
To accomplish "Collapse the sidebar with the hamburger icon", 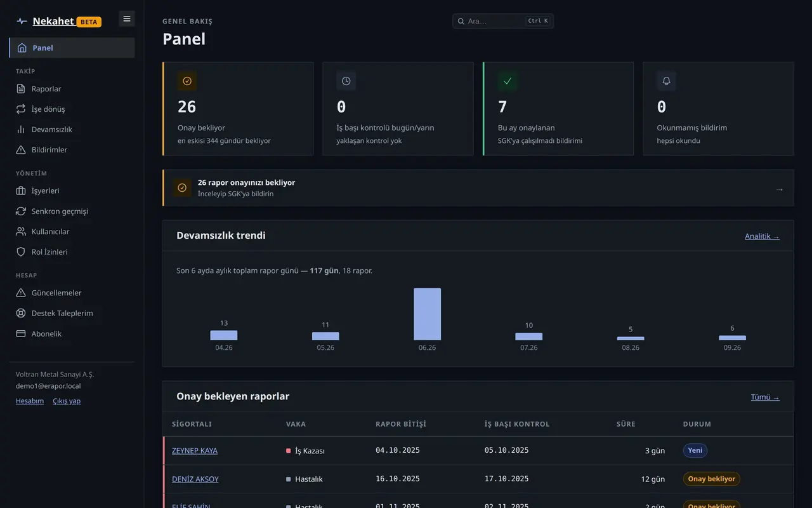I will click(x=127, y=19).
